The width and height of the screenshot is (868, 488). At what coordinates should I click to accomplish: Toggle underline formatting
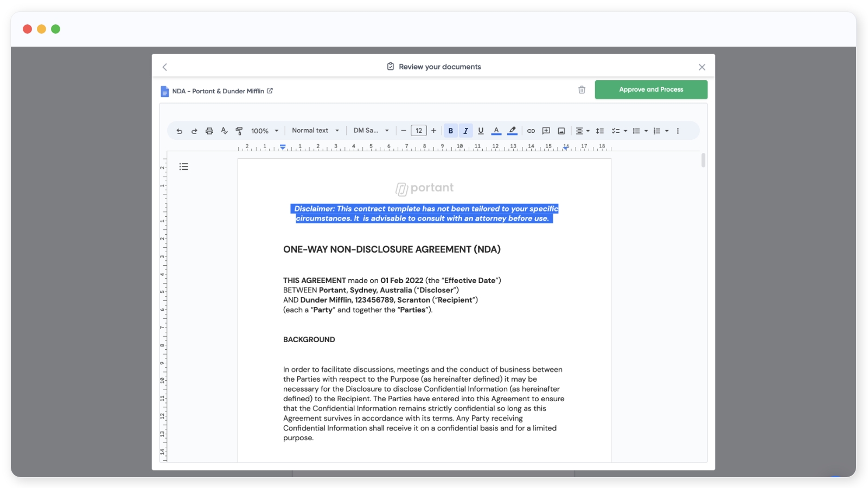coord(481,131)
